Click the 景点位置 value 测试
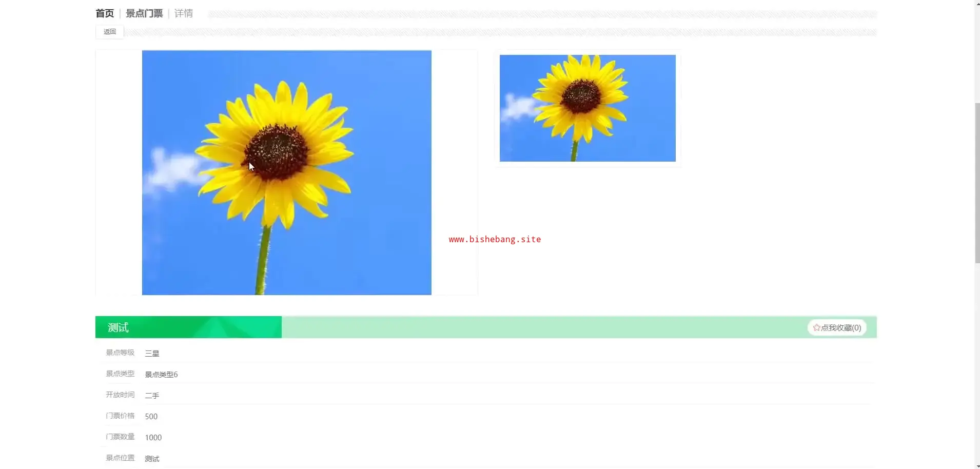 point(152,459)
